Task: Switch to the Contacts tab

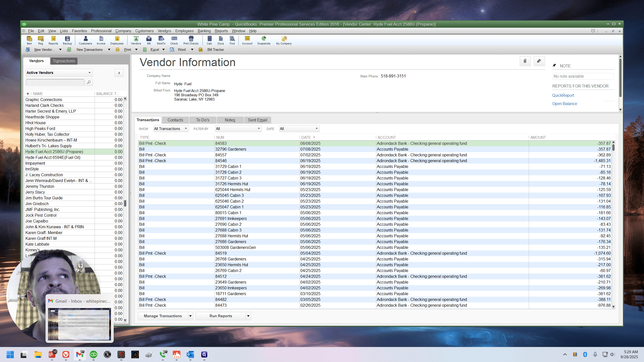Action: click(x=175, y=120)
